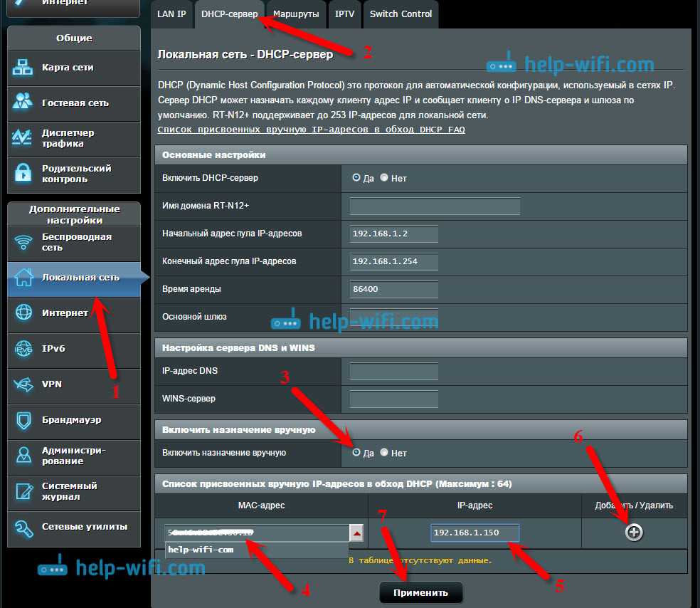Image resolution: width=700 pixels, height=608 pixels.
Task: Open the VPN sidebar icon
Action: pos(23,384)
